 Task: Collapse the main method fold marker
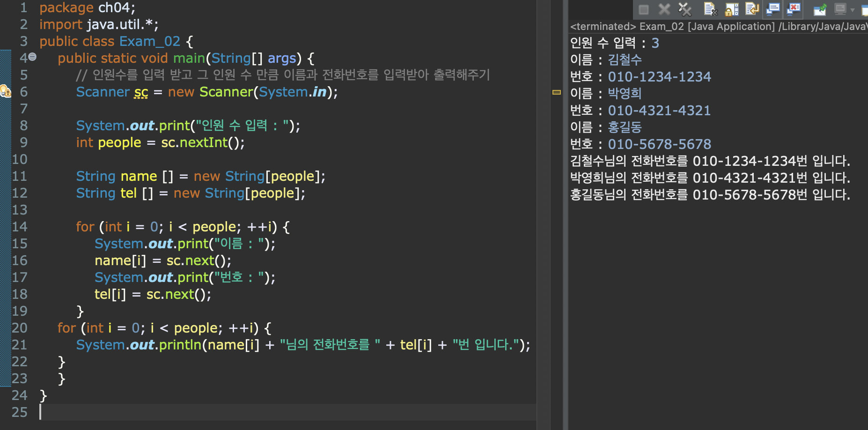pos(32,57)
